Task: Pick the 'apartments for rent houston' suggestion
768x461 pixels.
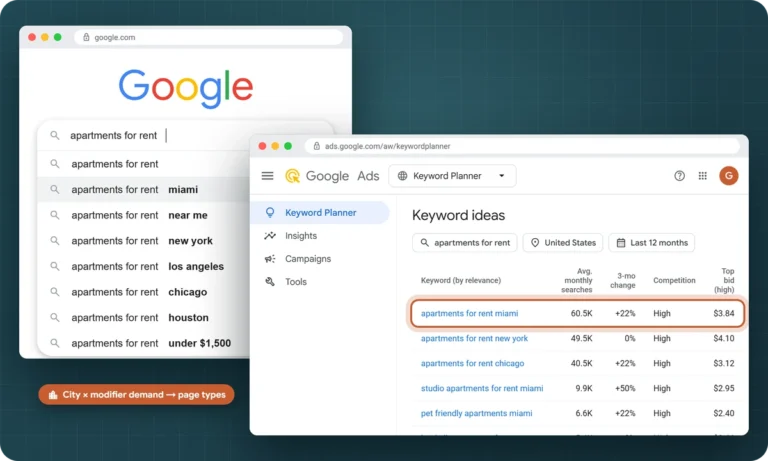Action: 144,317
